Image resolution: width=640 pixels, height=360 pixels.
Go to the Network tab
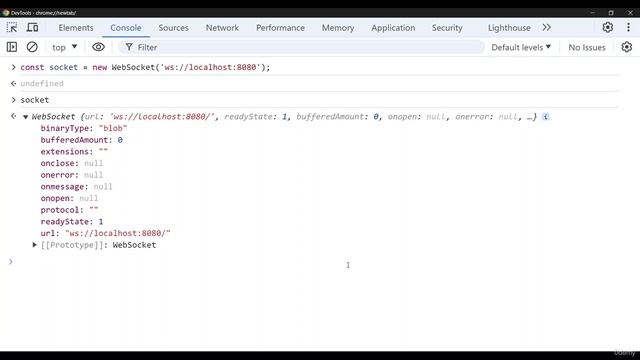222,28
